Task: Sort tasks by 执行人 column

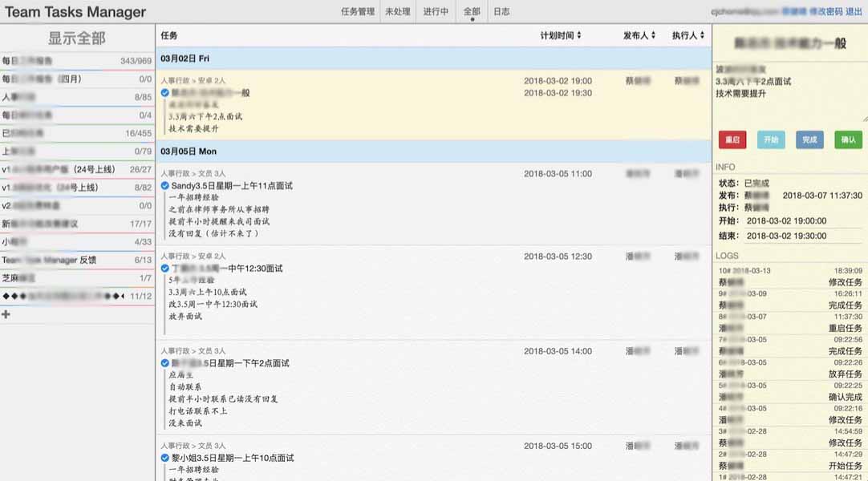Action: 703,34
